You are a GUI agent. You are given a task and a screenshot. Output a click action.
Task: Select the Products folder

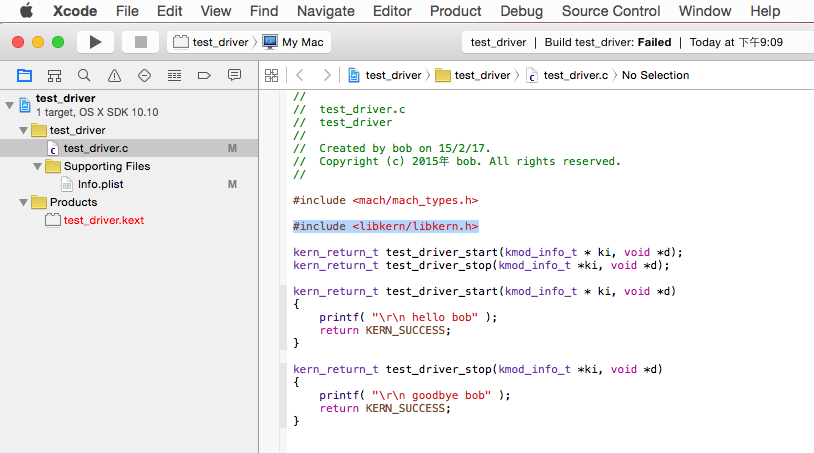129,202
